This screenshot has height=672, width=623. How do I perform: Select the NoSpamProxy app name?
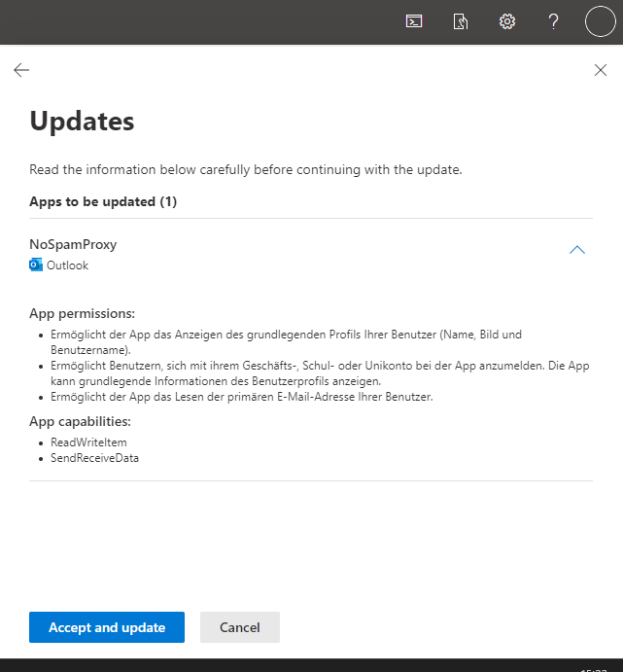(73, 244)
